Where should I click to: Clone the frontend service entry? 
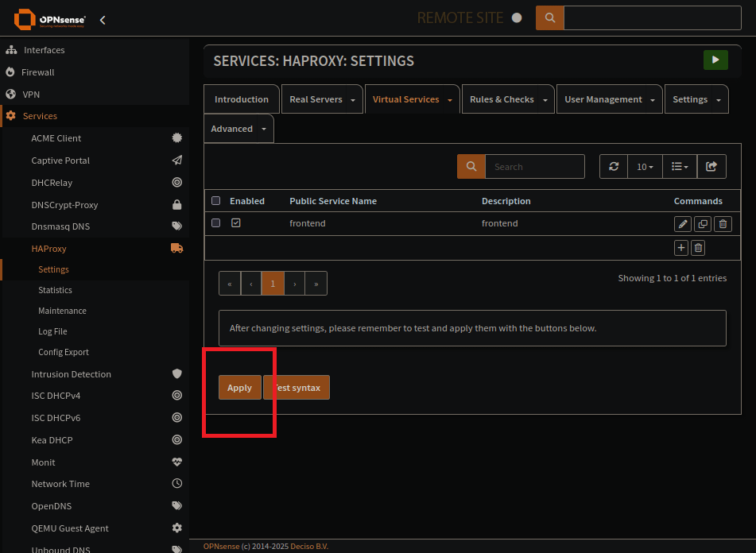pos(703,224)
